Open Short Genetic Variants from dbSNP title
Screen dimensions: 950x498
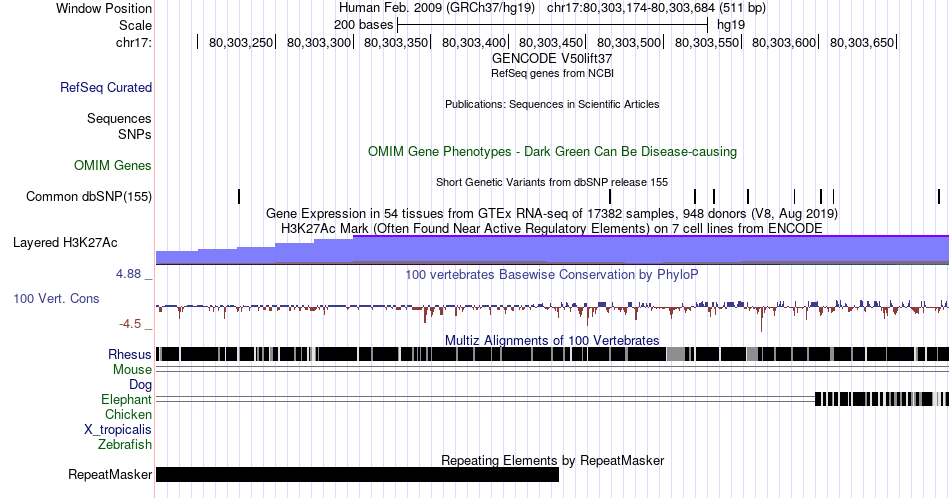click(552, 182)
